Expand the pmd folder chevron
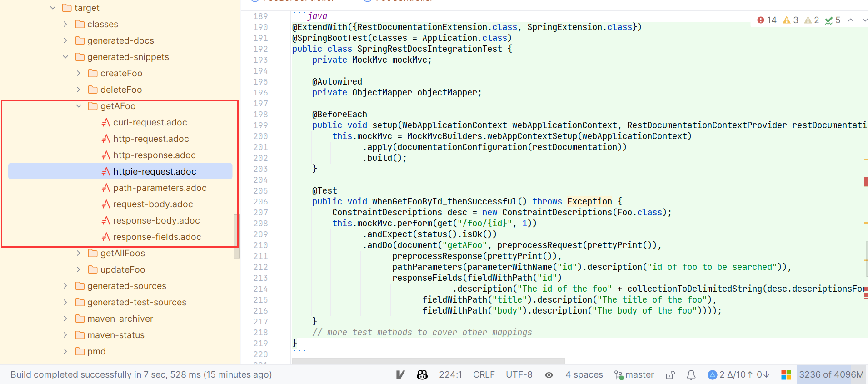868x384 pixels. click(x=65, y=351)
